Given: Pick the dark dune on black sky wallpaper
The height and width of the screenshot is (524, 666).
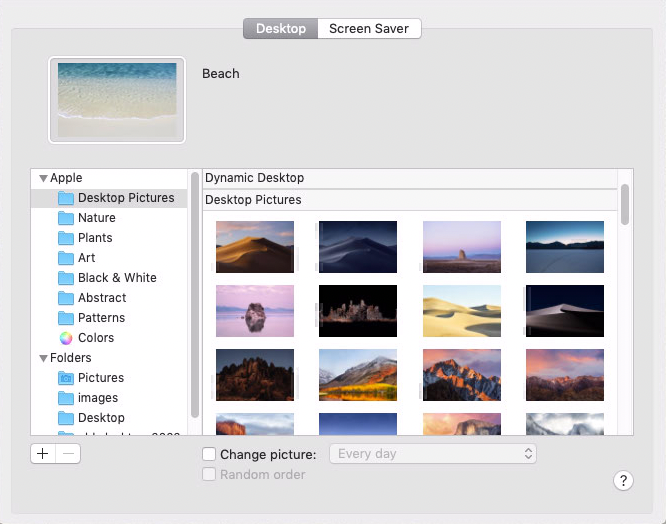Looking at the screenshot, I should 565,311.
